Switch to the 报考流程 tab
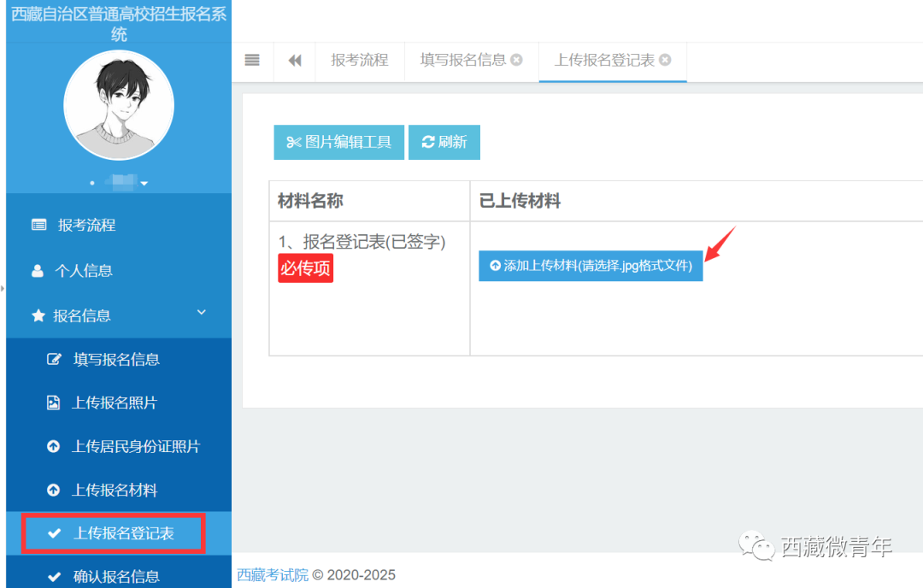Image resolution: width=923 pixels, height=588 pixels. (360, 61)
